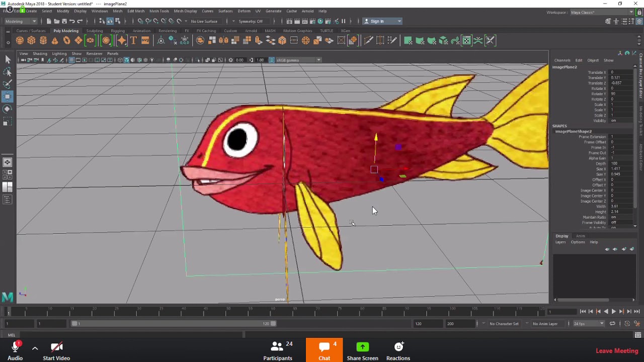Toggle the viewport grid display icon
This screenshot has width=644, height=362.
click(71, 60)
